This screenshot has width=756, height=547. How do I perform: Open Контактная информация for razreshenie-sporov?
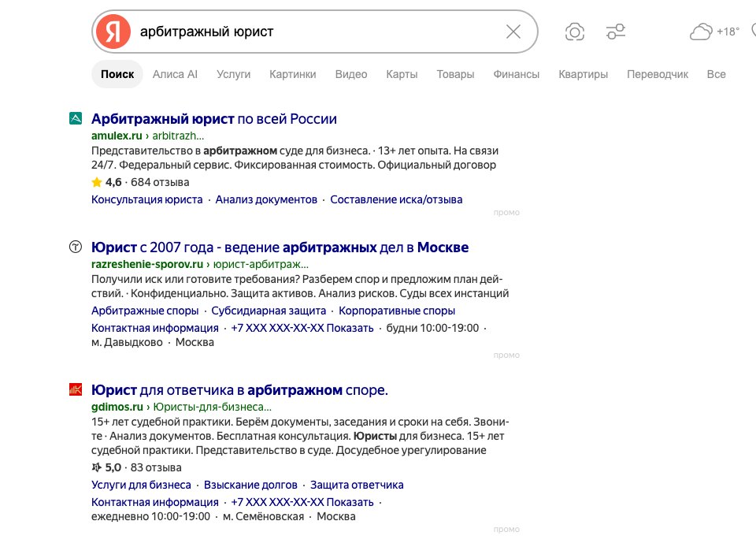155,328
